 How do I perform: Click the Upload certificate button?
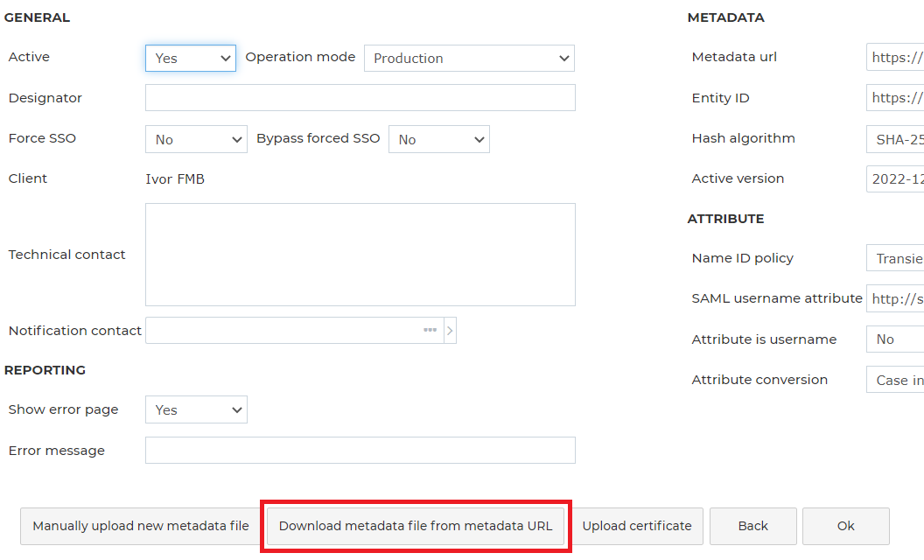pos(637,526)
